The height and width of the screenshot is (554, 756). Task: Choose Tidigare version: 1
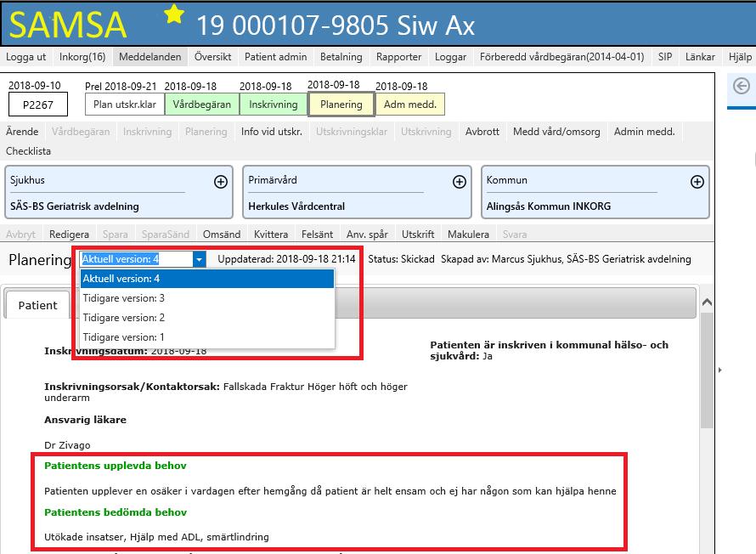(207, 337)
